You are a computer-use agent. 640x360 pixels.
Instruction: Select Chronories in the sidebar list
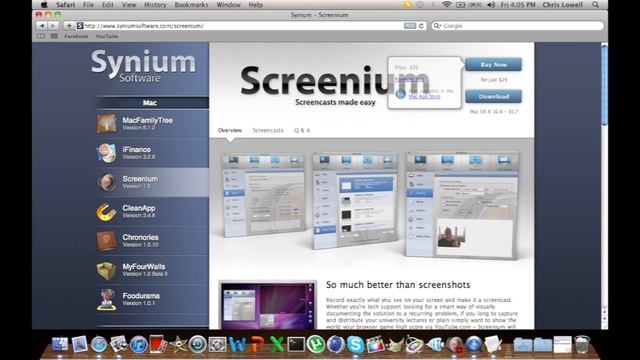click(153, 241)
